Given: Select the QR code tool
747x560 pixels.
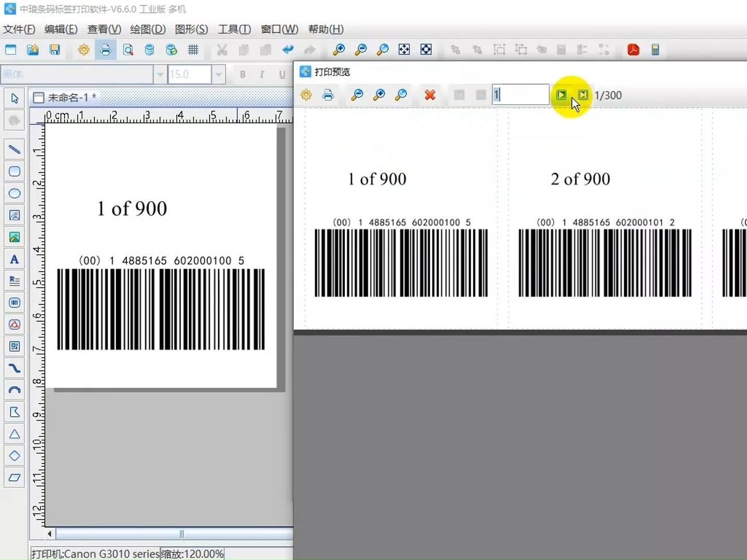Looking at the screenshot, I should click(x=15, y=346).
